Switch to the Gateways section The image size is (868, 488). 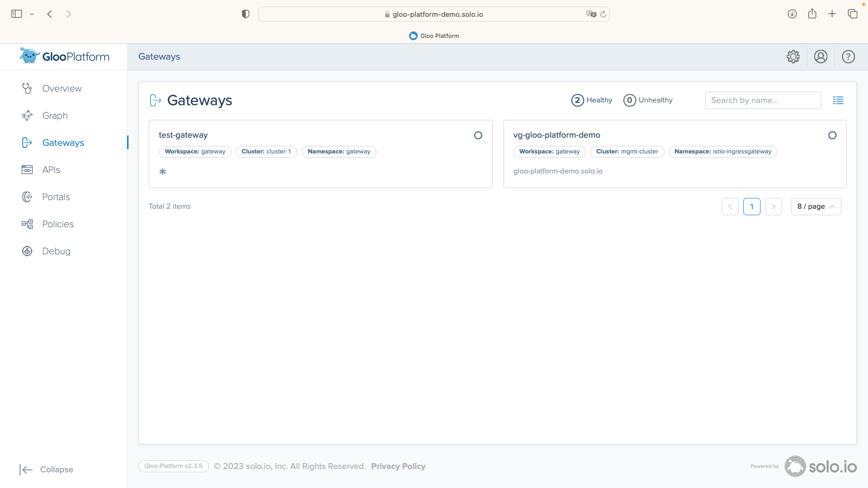click(x=62, y=143)
